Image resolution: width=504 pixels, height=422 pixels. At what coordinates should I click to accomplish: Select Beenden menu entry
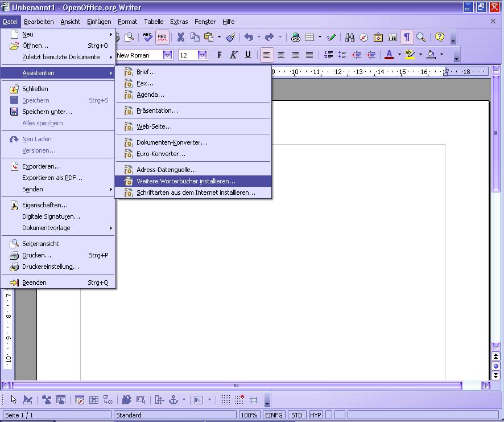[58, 282]
